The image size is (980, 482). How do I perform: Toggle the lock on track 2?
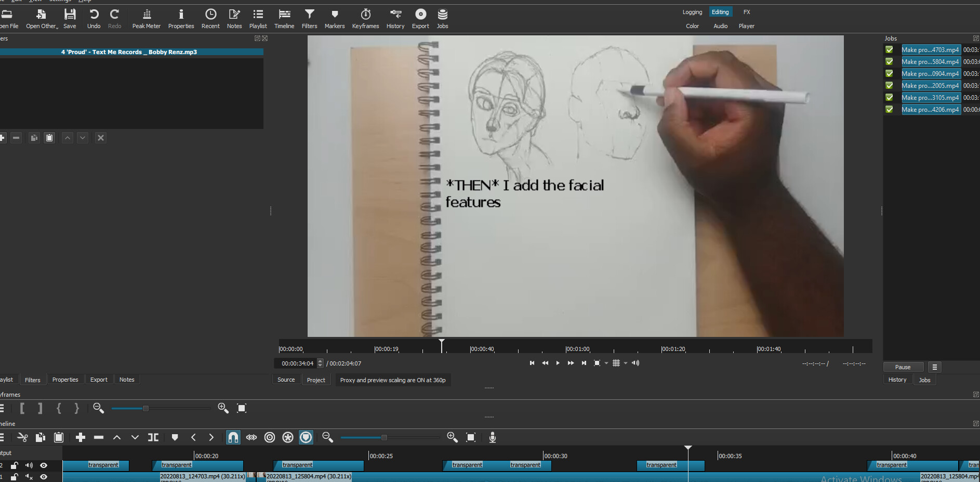pos(15,465)
